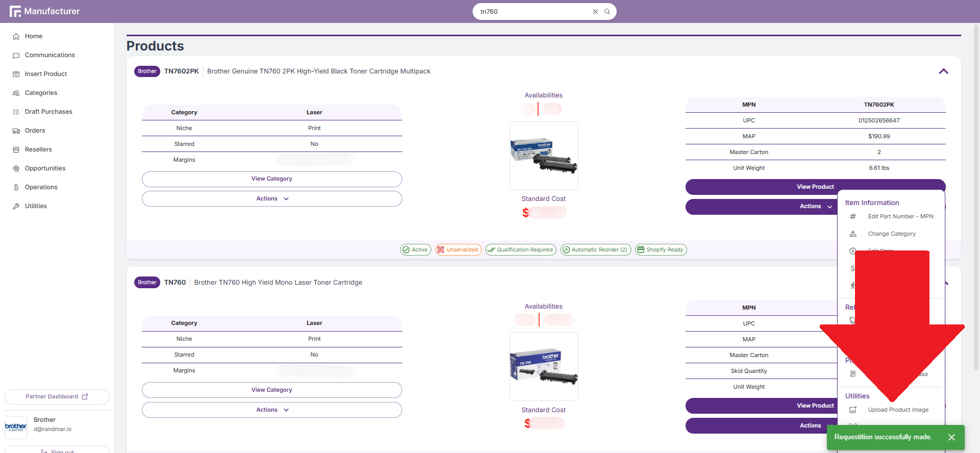
Task: Open Insert Product page
Action: (46, 74)
